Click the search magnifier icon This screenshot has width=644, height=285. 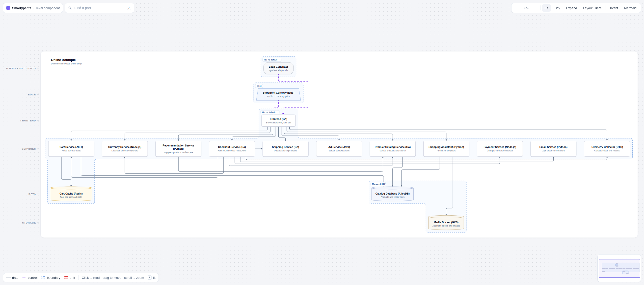[x=70, y=8]
